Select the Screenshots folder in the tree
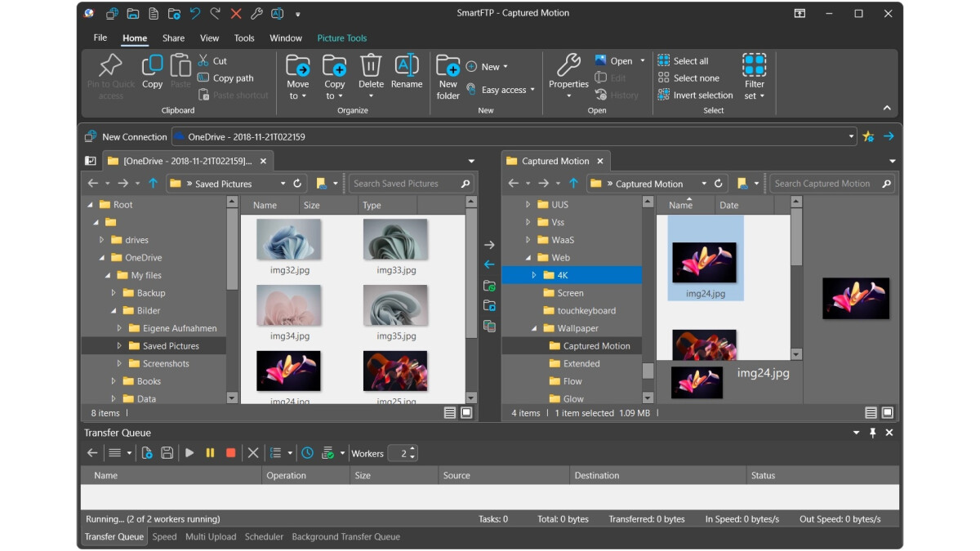Image resolution: width=980 pixels, height=551 pixels. click(166, 363)
